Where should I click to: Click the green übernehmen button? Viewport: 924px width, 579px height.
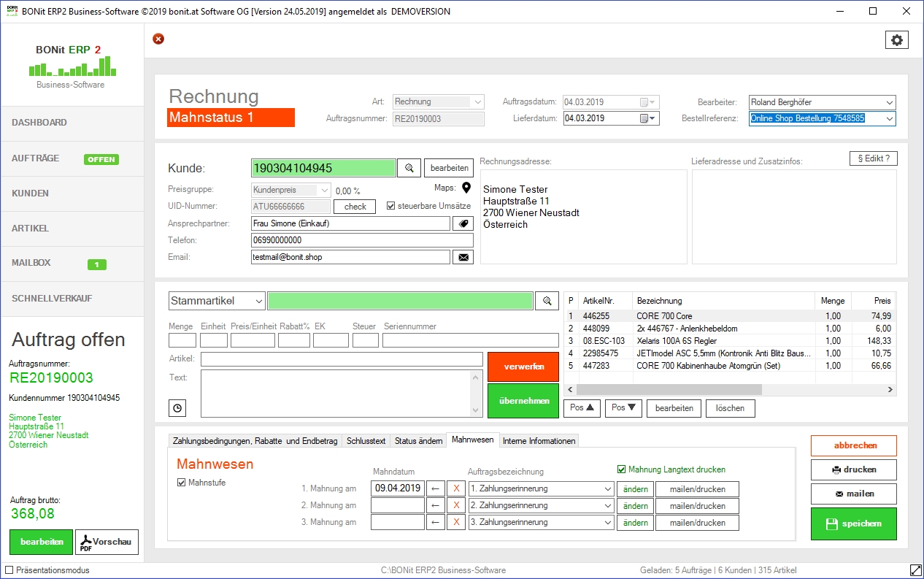pyautogui.click(x=523, y=401)
